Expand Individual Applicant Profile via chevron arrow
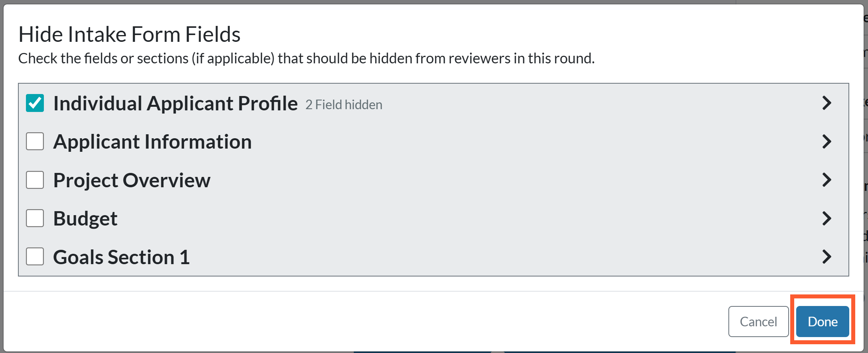Image resolution: width=868 pixels, height=353 pixels. [827, 103]
